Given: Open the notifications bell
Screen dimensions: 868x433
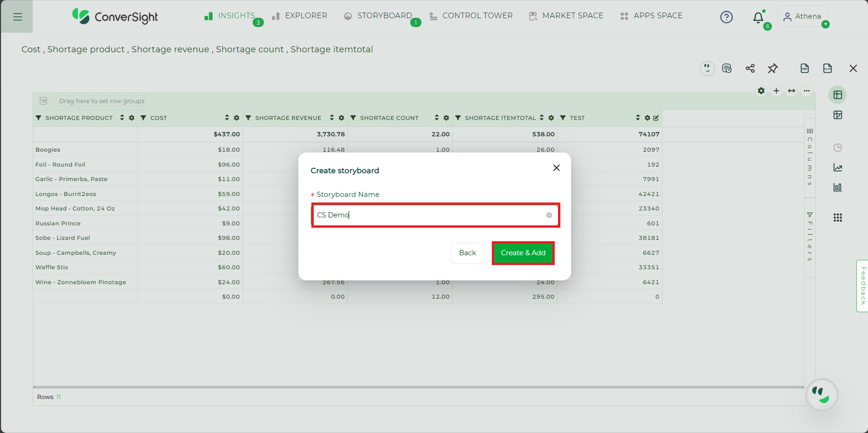Looking at the screenshot, I should [x=758, y=18].
